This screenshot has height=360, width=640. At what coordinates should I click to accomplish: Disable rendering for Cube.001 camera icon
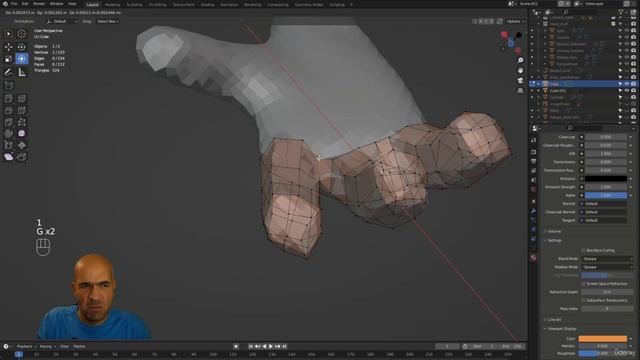(x=633, y=91)
